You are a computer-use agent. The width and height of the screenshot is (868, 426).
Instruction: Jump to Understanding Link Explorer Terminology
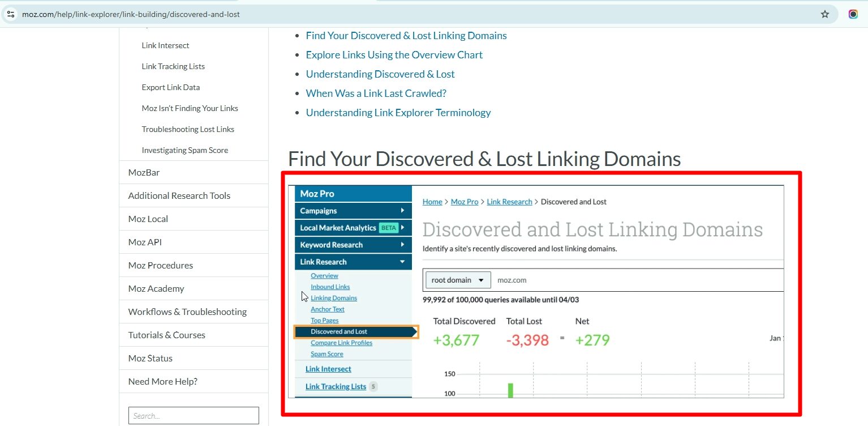pyautogui.click(x=398, y=113)
